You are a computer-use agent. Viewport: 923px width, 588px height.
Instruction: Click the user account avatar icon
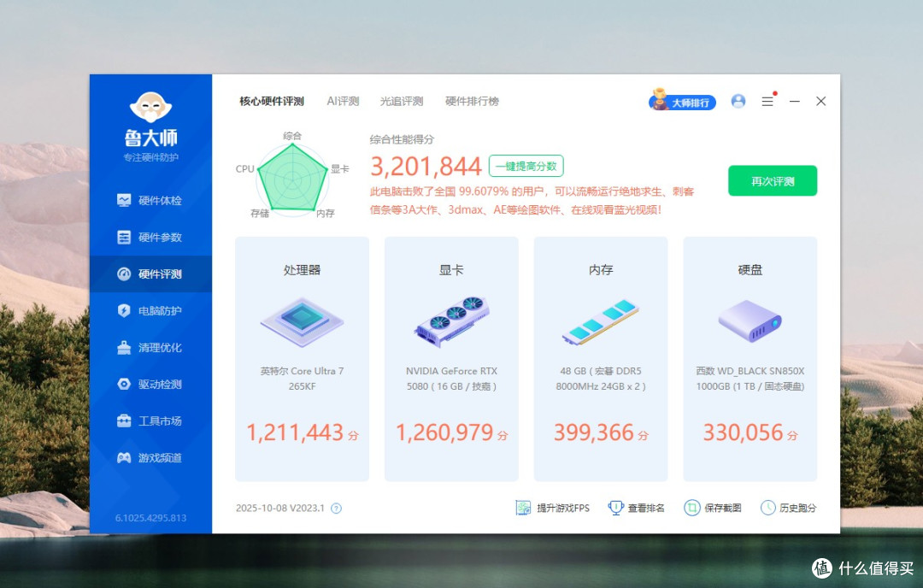point(738,101)
